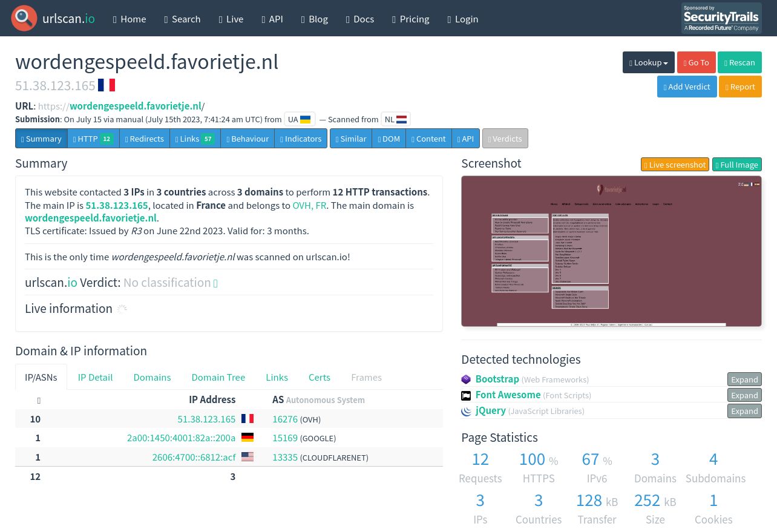Open the DOM tab
The image size is (777, 532).
(388, 139)
